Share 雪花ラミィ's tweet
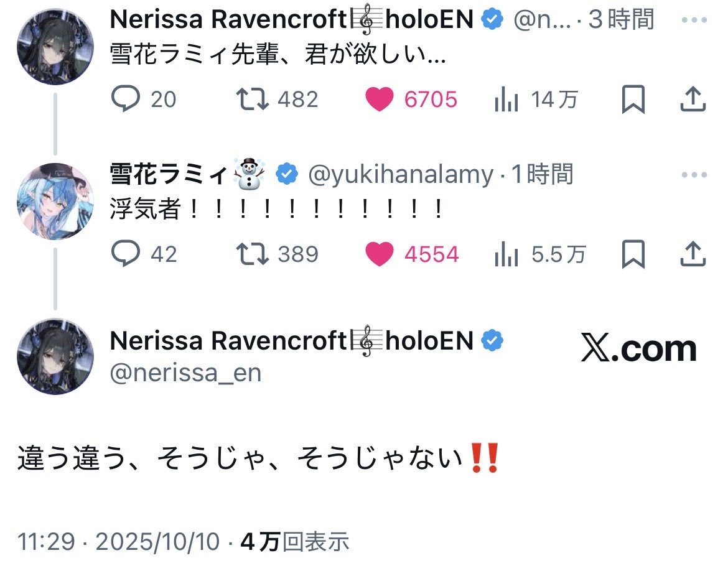728x576 pixels. pyautogui.click(x=693, y=254)
